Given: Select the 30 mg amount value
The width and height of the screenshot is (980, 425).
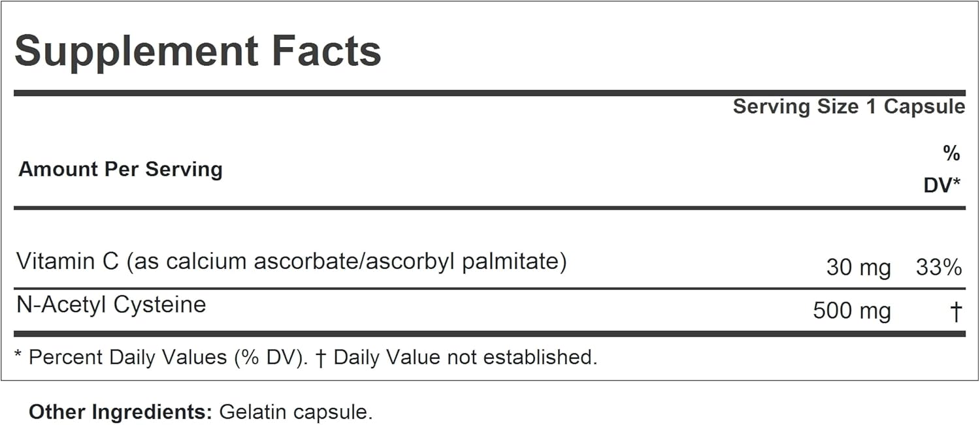Looking at the screenshot, I should point(858,268).
